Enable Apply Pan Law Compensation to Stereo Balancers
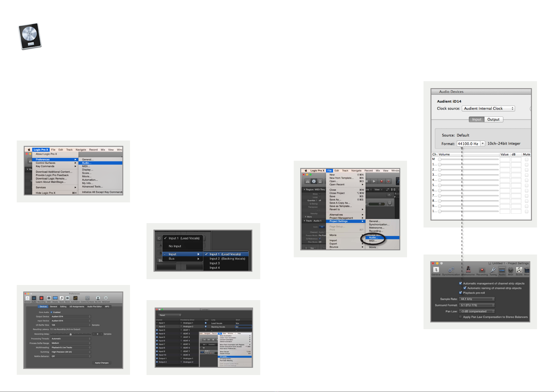554x392 pixels. coord(460,317)
